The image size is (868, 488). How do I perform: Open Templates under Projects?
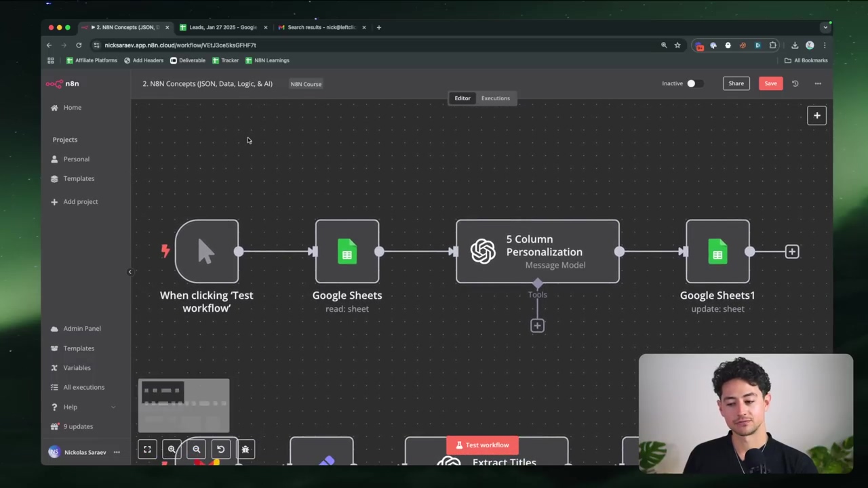[73, 178]
